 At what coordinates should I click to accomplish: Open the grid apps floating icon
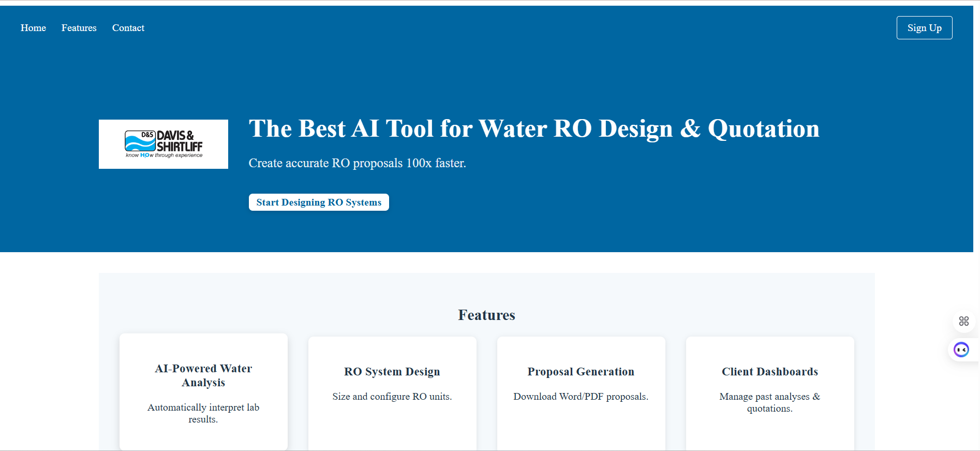coord(963,321)
